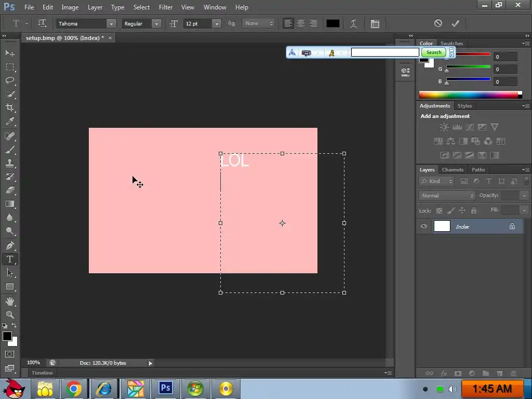Select the Pen tool
This screenshot has width=532, height=399.
tap(10, 245)
